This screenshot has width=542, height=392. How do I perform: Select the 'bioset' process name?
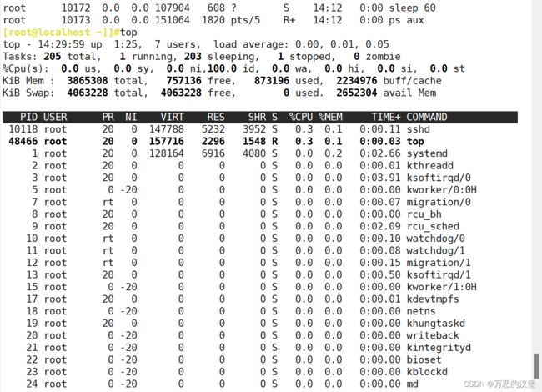(x=424, y=359)
